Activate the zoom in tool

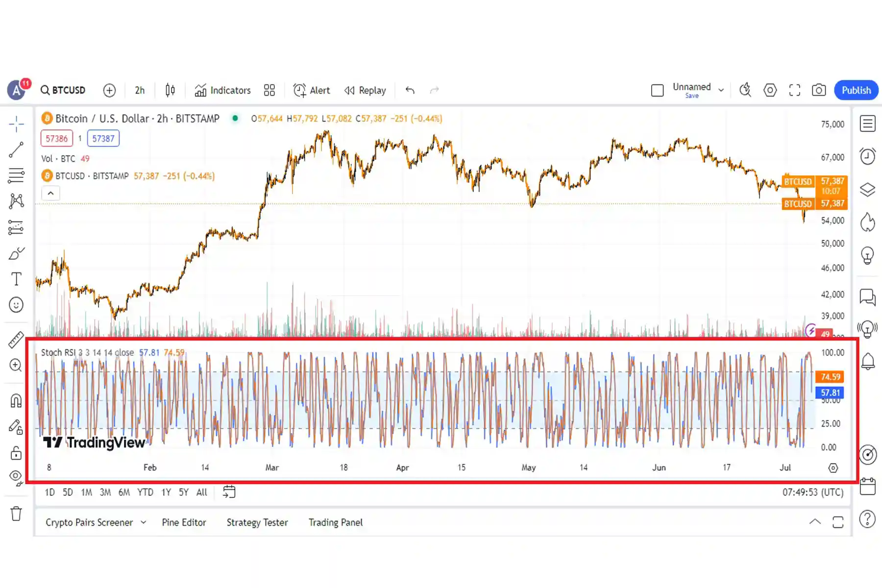pyautogui.click(x=16, y=365)
